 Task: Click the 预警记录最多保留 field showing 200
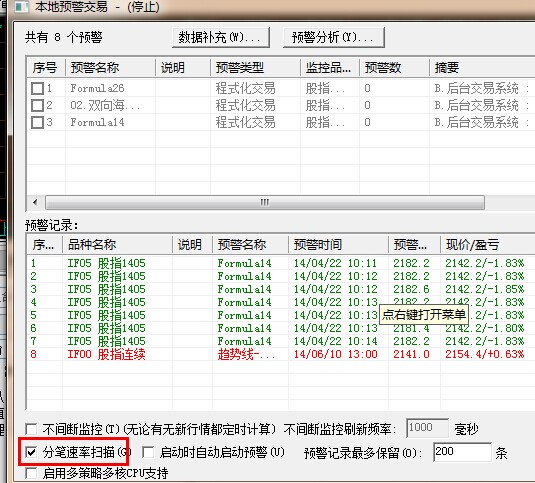462,452
